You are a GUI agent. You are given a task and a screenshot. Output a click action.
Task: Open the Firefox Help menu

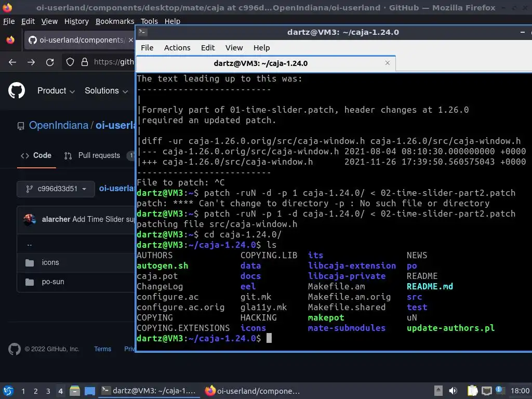[x=172, y=21]
